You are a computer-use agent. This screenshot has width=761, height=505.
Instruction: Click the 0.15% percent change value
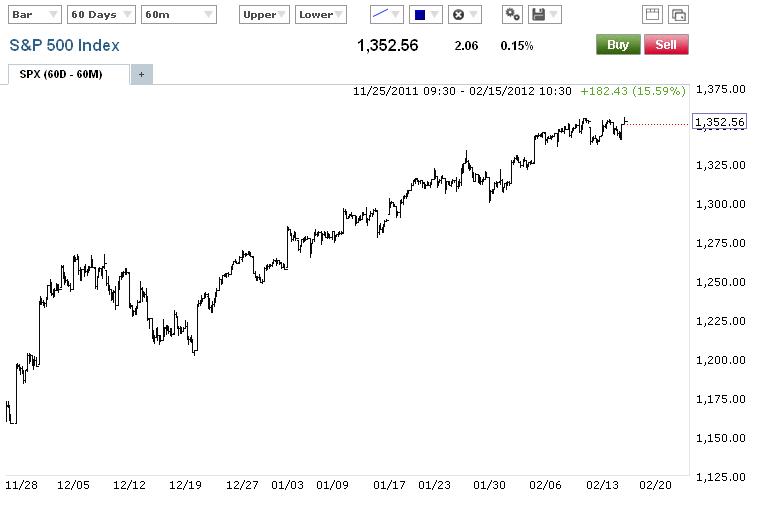[x=517, y=46]
